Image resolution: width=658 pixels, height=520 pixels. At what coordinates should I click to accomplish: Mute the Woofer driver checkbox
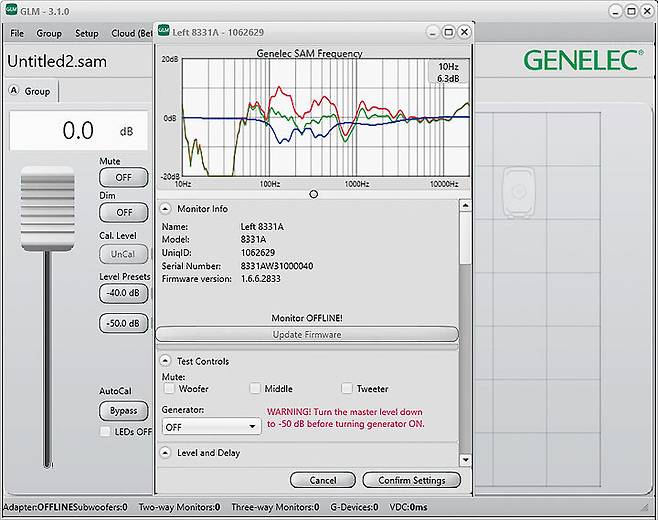coord(169,389)
